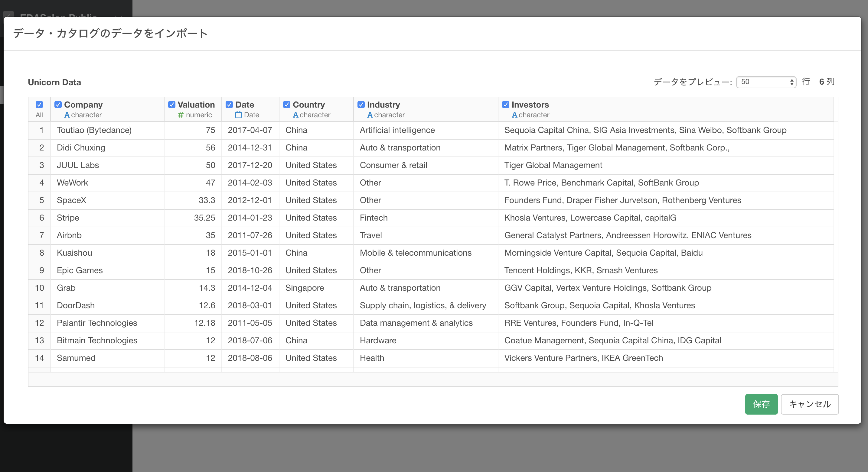Click the green 保存 save button
868x472 pixels.
click(761, 404)
